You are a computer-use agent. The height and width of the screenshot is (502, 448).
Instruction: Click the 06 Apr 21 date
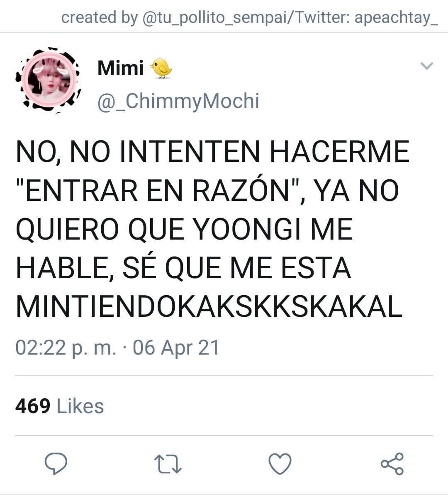[x=176, y=348]
